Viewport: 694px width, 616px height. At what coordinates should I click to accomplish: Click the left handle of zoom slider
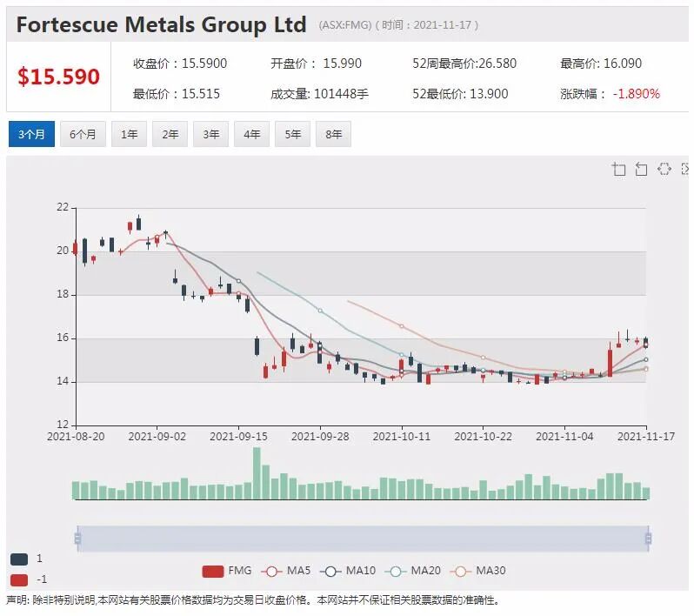78,539
